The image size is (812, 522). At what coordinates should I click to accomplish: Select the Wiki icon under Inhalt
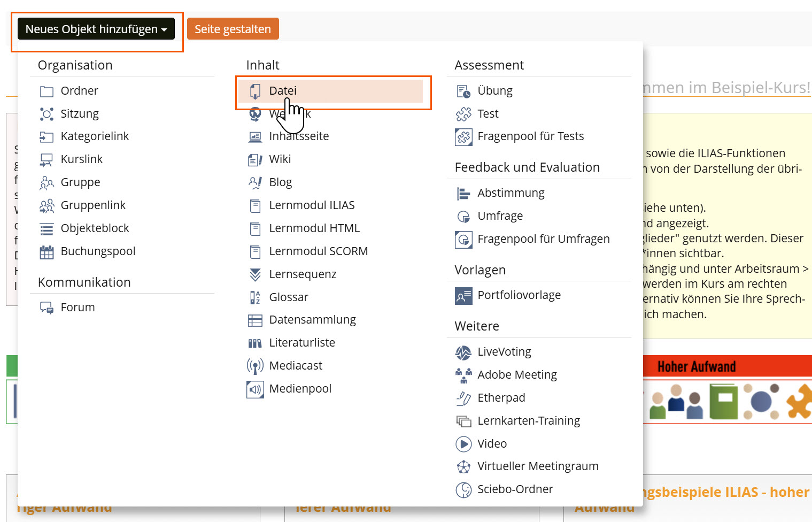click(x=256, y=159)
